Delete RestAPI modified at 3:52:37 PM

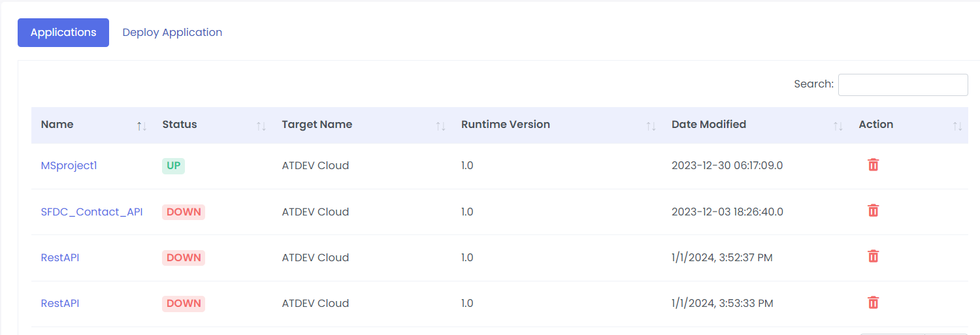pos(873,257)
